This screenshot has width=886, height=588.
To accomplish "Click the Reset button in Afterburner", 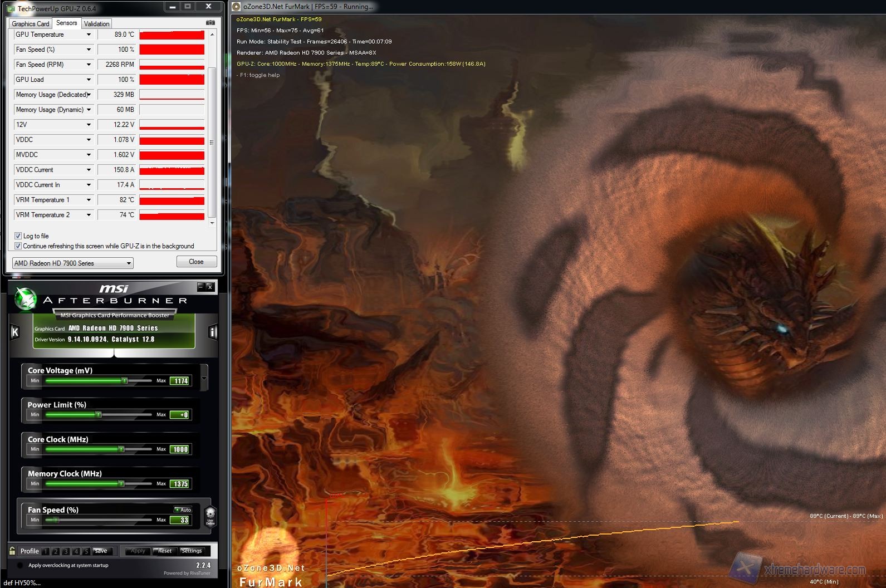I will [165, 551].
